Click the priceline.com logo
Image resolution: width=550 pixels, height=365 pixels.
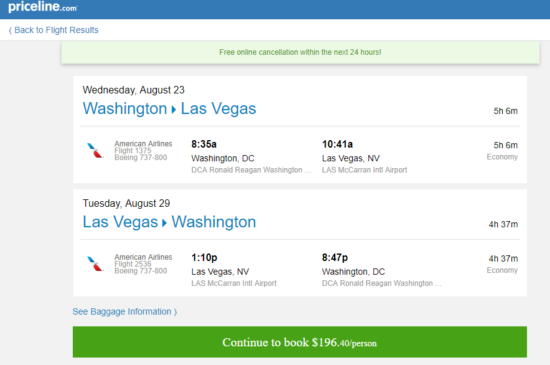tap(42, 6)
